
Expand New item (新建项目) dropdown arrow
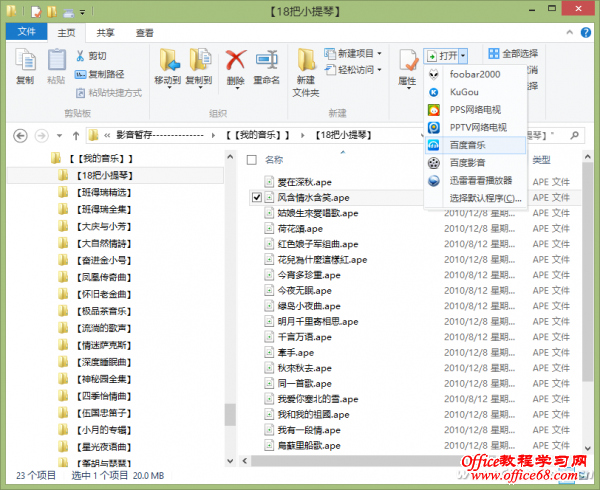click(379, 54)
